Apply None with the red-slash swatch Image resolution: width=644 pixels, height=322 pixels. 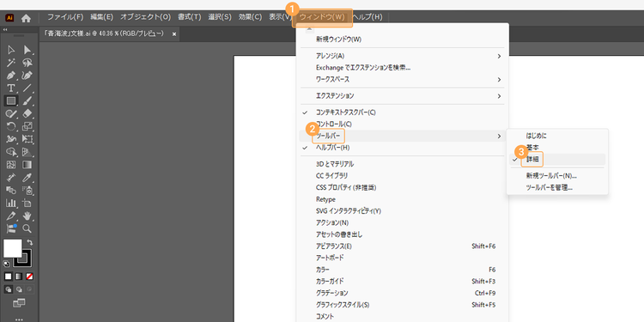tap(29, 276)
